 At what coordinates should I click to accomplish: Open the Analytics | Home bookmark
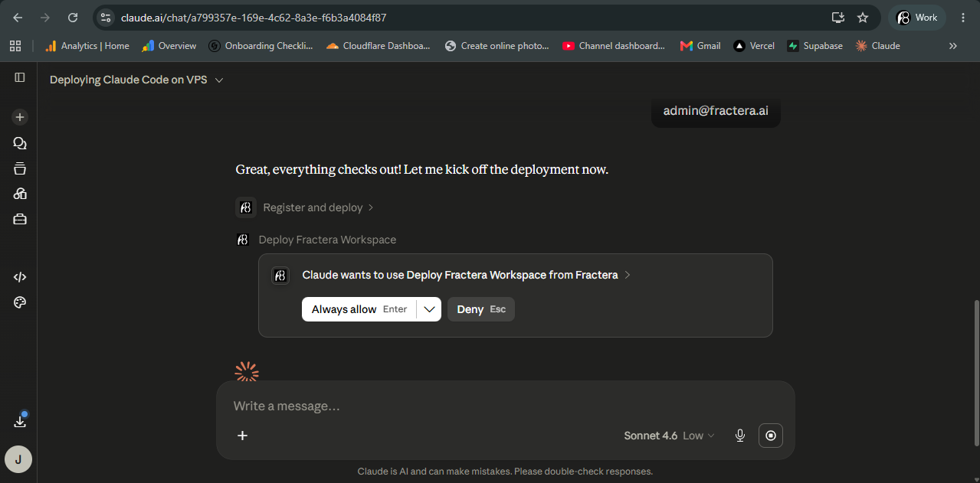pyautogui.click(x=87, y=46)
